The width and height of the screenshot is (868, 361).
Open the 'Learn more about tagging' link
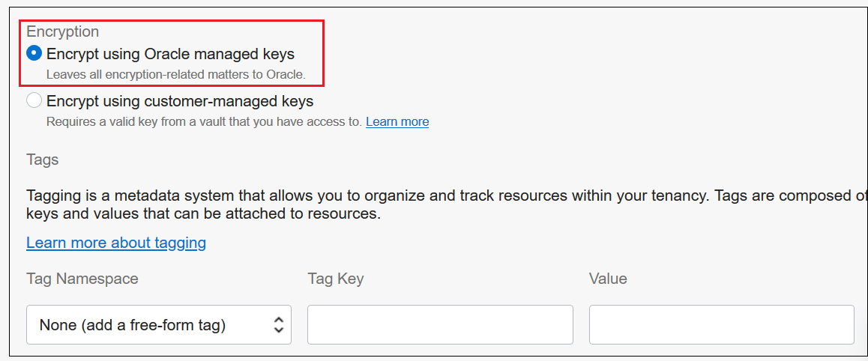[116, 243]
